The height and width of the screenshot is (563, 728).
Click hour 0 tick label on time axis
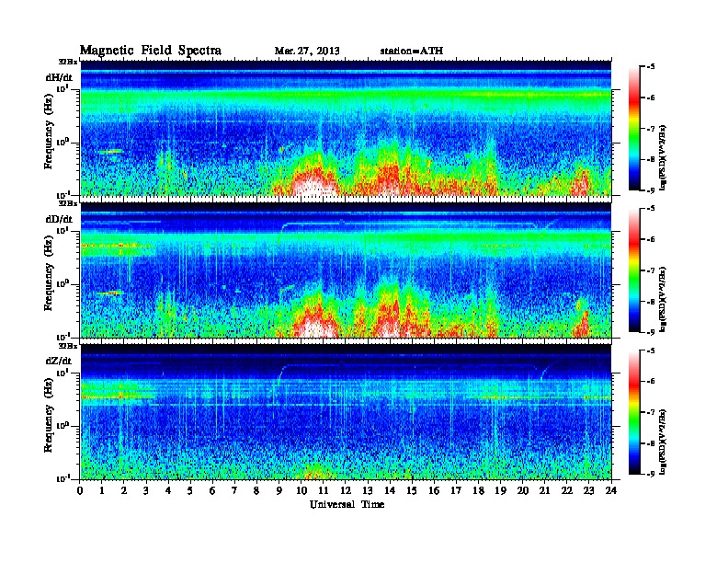click(x=80, y=490)
